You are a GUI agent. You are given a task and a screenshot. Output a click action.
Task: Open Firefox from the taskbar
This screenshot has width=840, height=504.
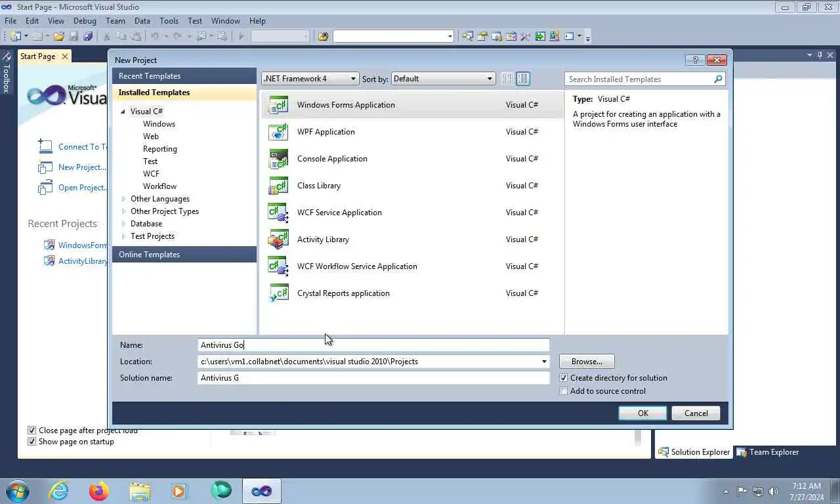point(99,491)
